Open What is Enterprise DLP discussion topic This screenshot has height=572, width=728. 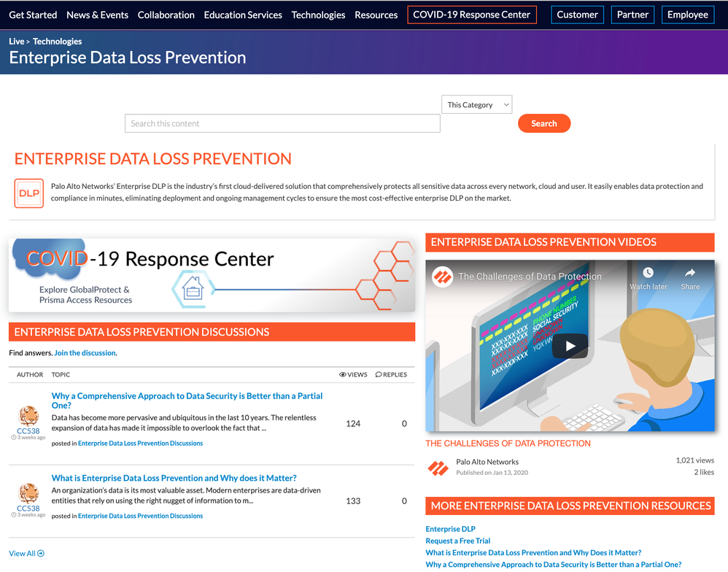pos(174,478)
